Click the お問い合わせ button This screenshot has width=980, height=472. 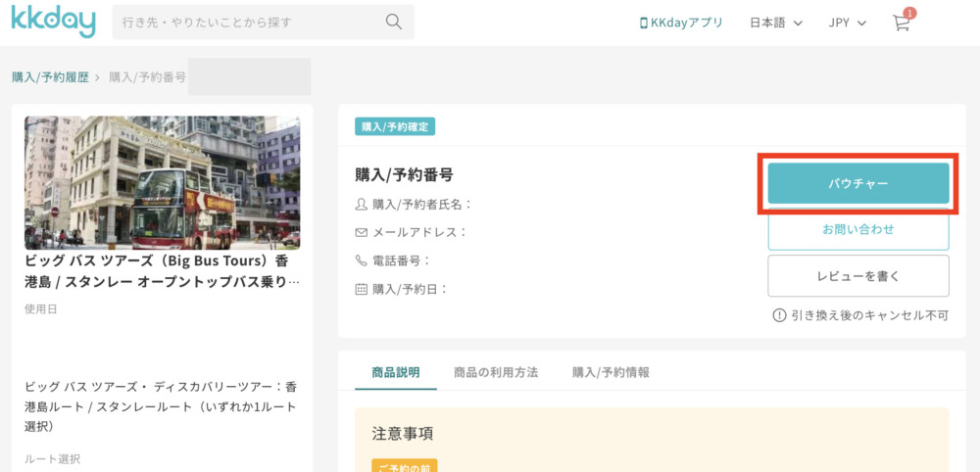click(x=858, y=230)
